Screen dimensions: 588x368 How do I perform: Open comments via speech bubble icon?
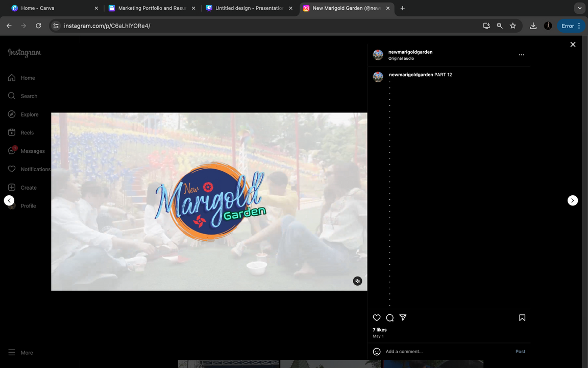(390, 318)
